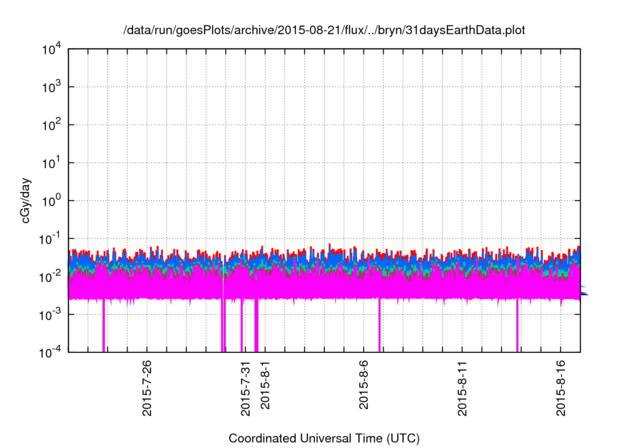Click the 2015-8-6 date label
The width and height of the screenshot is (640, 448).
364,384
